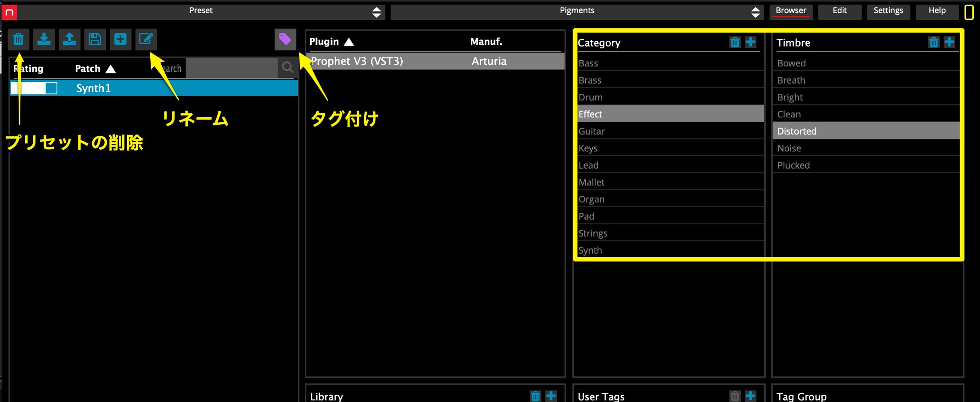Select the Drum category
The width and height of the screenshot is (980, 402).
[x=671, y=97]
